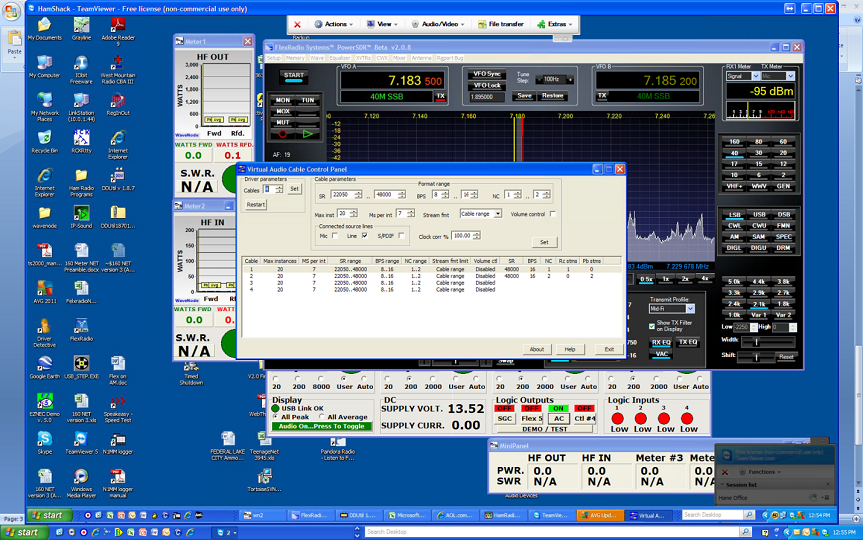Launch the IP-Sound desktop icon

click(x=81, y=213)
